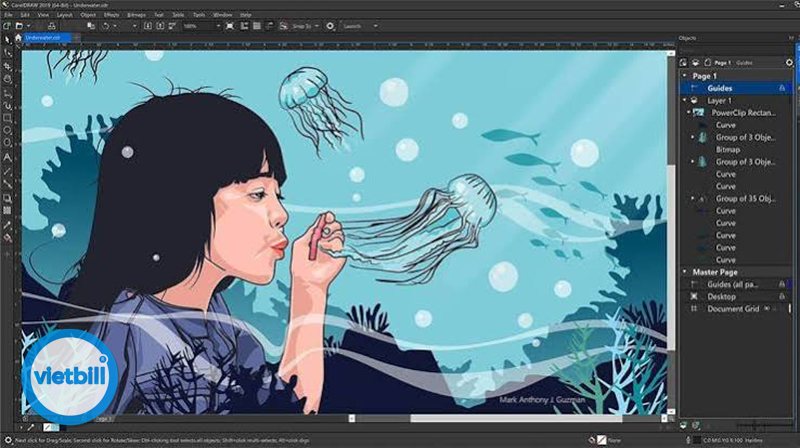
Task: Select the Shape edit tool
Action: [7, 53]
